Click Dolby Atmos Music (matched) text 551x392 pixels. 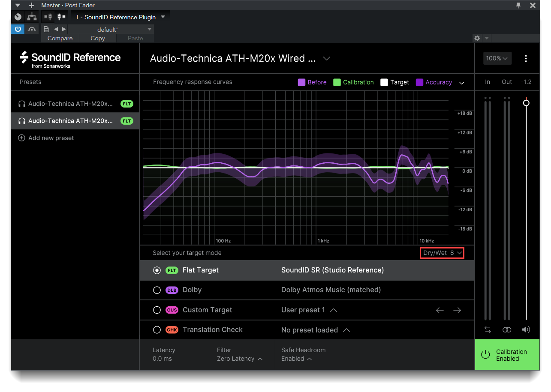click(x=331, y=290)
